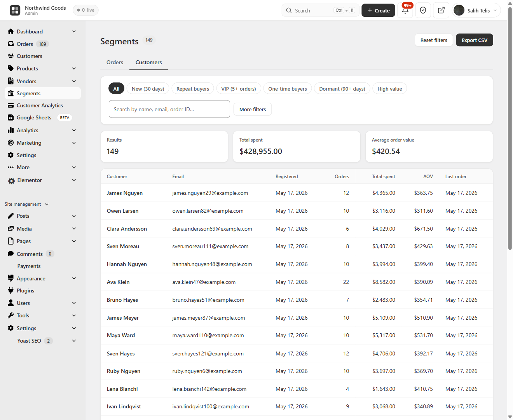Screen dimensions: 513x420
Task: Click the $8,582.00 total spent cell
Action: [384, 282]
